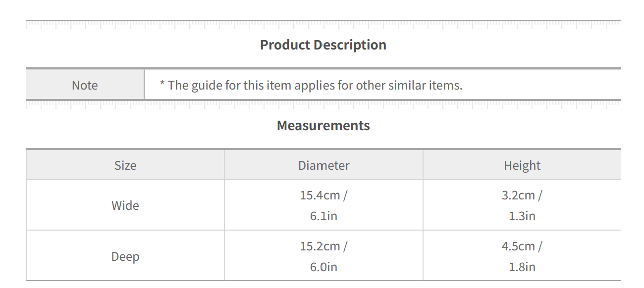Click the 3.2cm height value
The width and height of the screenshot is (644, 288).
pos(518,195)
